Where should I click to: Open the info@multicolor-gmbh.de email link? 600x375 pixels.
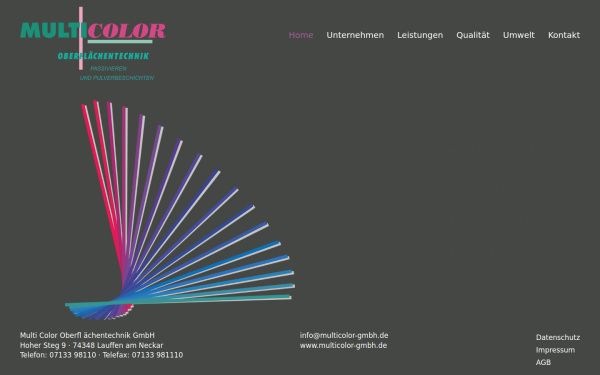tap(344, 335)
